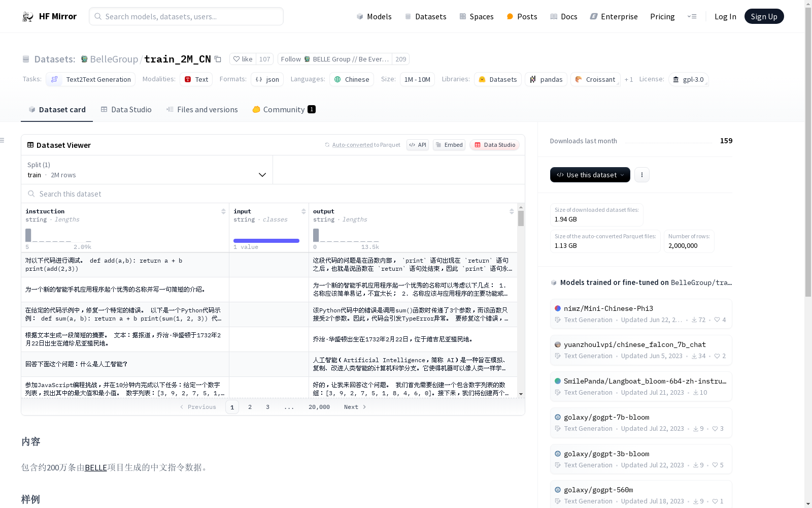This screenshot has height=508, width=812.
Task: Select the json format tag
Action: tap(267, 79)
